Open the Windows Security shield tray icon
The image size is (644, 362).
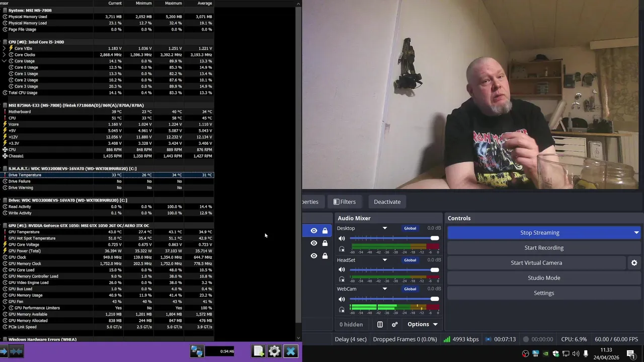[556, 353]
